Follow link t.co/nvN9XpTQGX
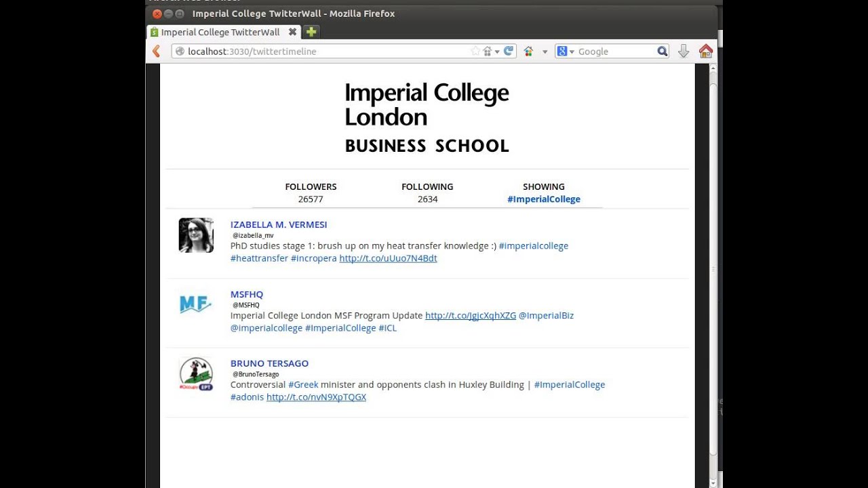 316,397
